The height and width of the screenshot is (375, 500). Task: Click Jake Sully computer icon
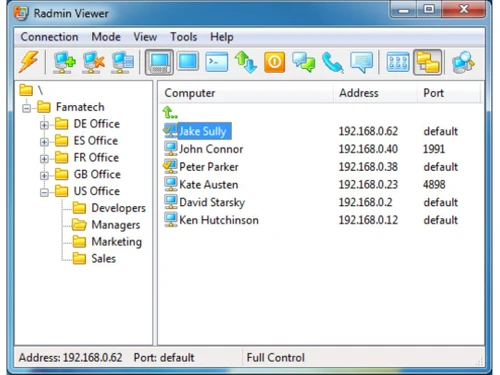[171, 131]
